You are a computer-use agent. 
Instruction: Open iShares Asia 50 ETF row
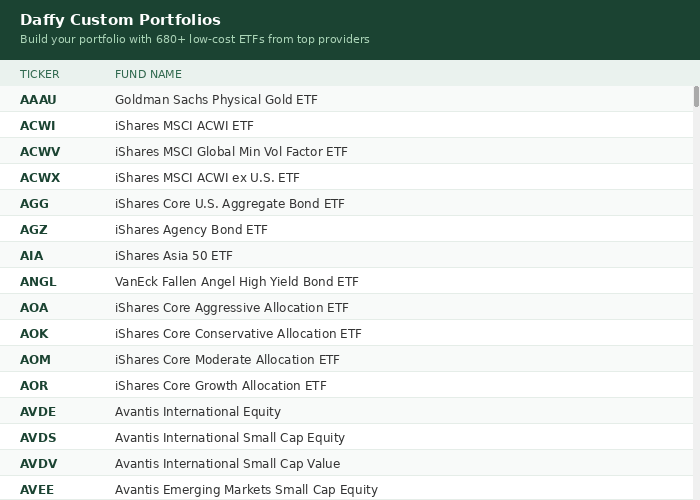[x=173, y=256]
